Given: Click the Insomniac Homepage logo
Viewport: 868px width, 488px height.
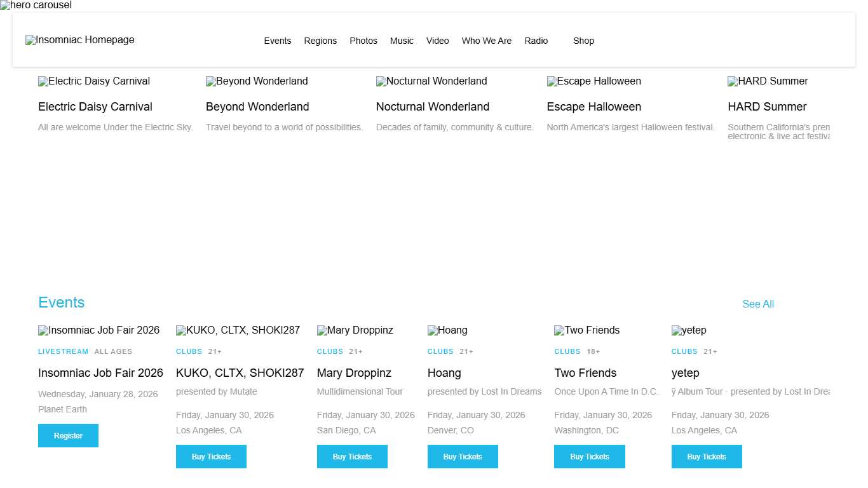Looking at the screenshot, I should (x=80, y=40).
